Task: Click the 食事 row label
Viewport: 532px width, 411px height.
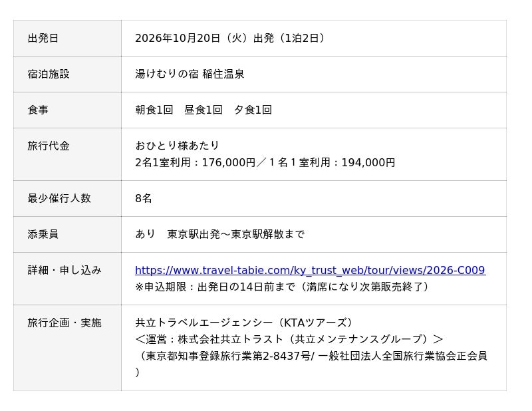Action: [x=38, y=110]
